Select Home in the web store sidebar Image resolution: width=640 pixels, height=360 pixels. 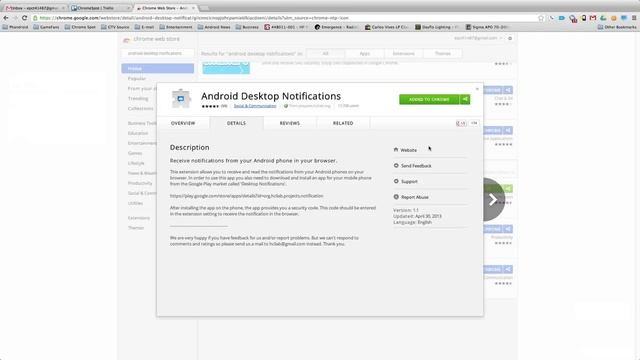point(158,68)
